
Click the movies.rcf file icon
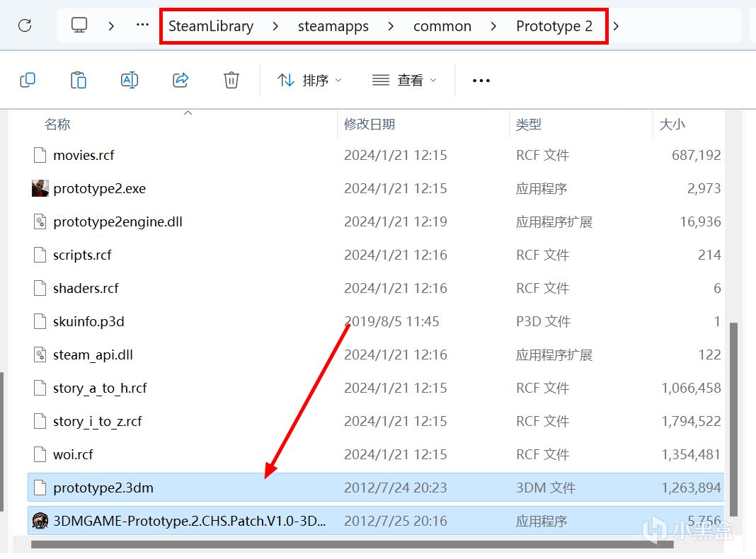coord(40,155)
